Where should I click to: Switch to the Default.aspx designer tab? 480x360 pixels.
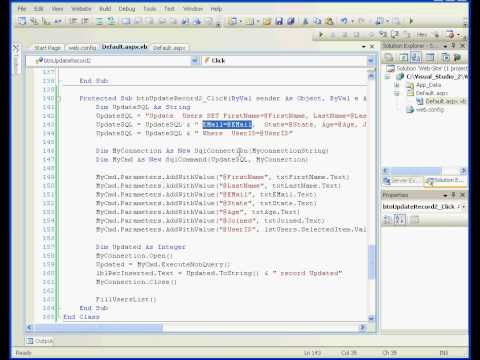[169, 48]
